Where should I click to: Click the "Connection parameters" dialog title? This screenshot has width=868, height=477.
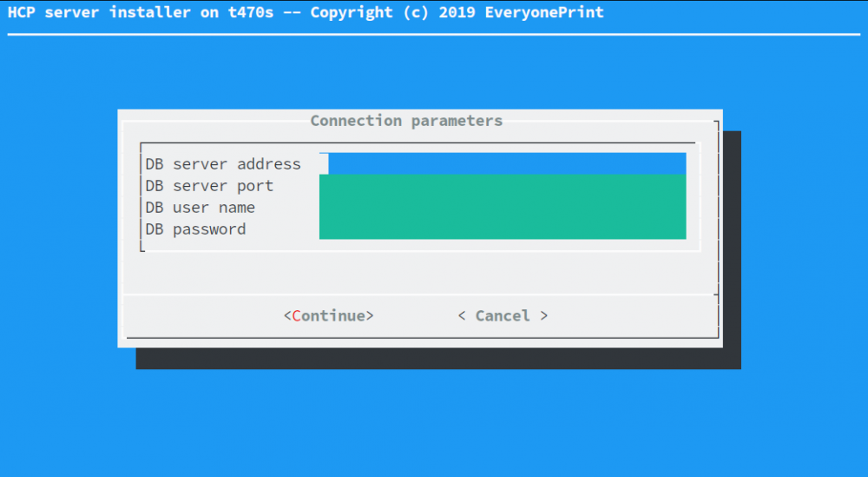[406, 121]
